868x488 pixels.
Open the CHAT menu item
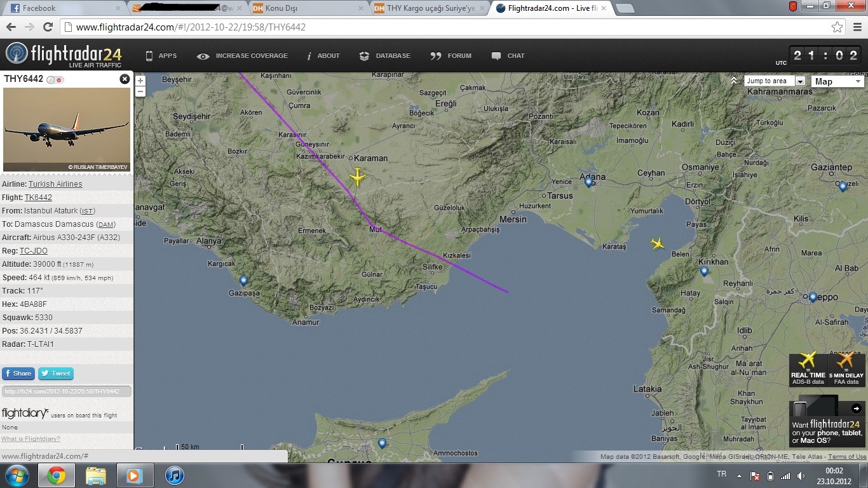(x=508, y=56)
